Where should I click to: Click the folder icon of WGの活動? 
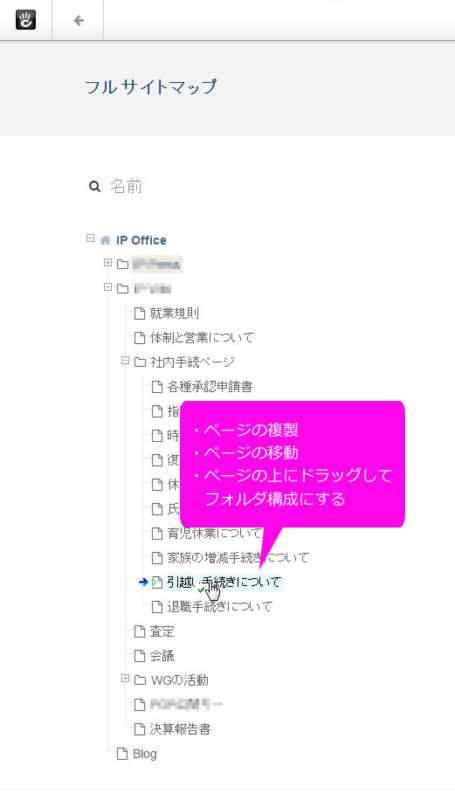click(x=140, y=680)
